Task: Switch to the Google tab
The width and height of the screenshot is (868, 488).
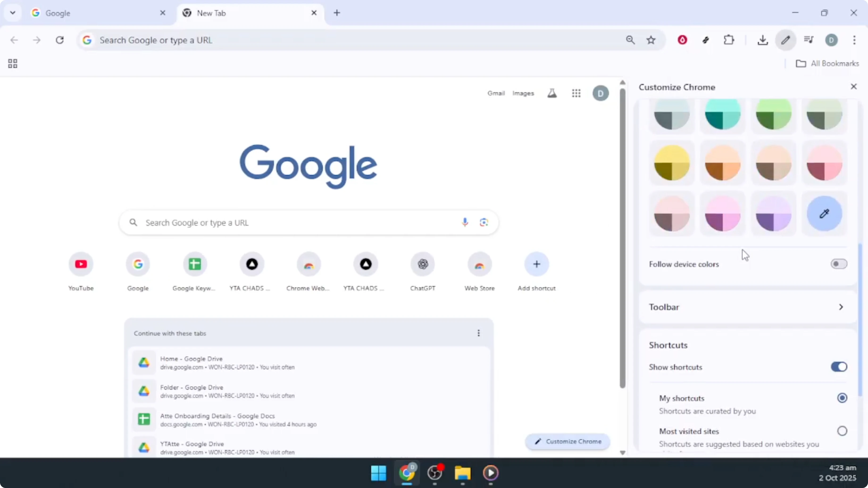Action: (x=91, y=13)
